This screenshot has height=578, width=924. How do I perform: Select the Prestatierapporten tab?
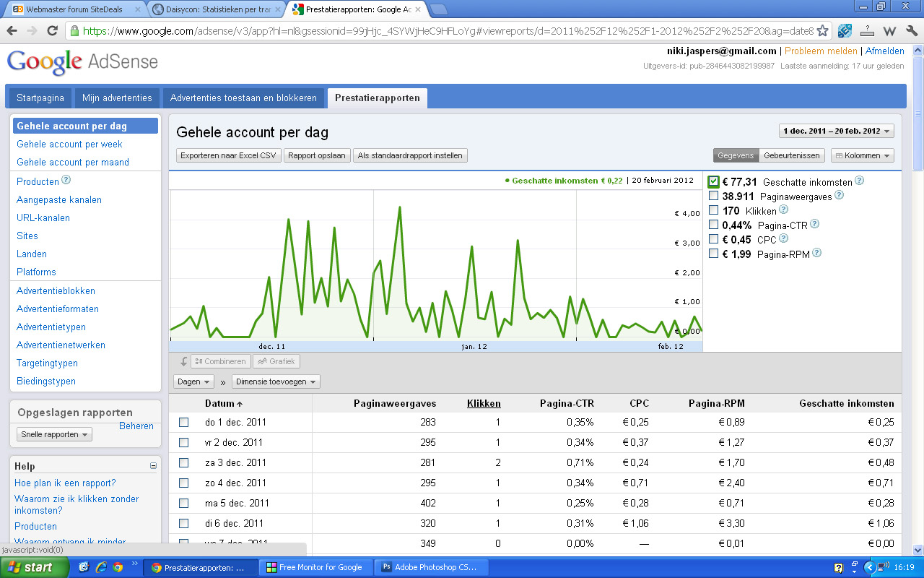(378, 98)
